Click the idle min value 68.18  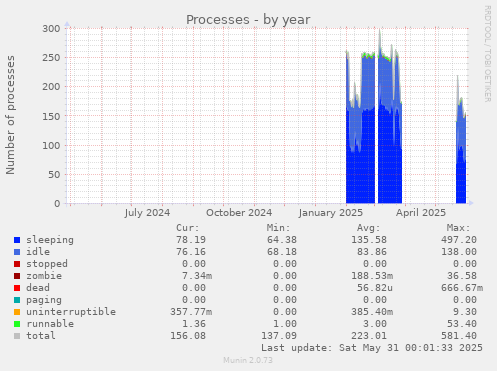coord(282,252)
